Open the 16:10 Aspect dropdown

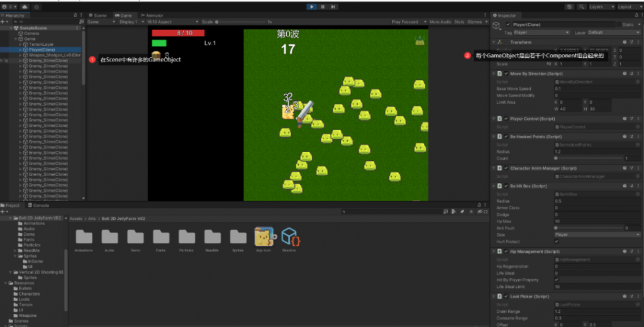tap(172, 22)
